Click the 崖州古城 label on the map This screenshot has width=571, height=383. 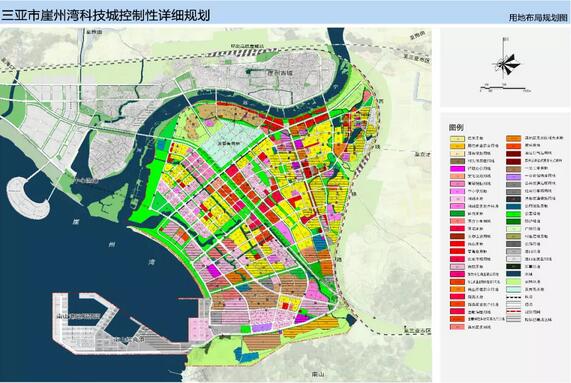click(x=280, y=73)
